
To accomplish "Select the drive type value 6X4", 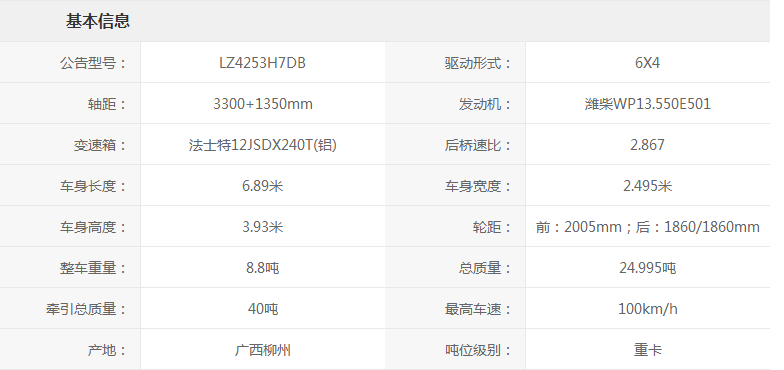I will coord(648,63).
